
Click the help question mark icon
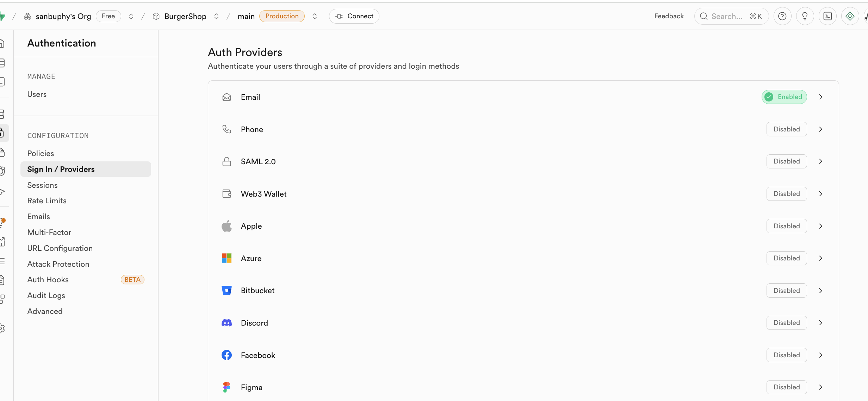(782, 16)
